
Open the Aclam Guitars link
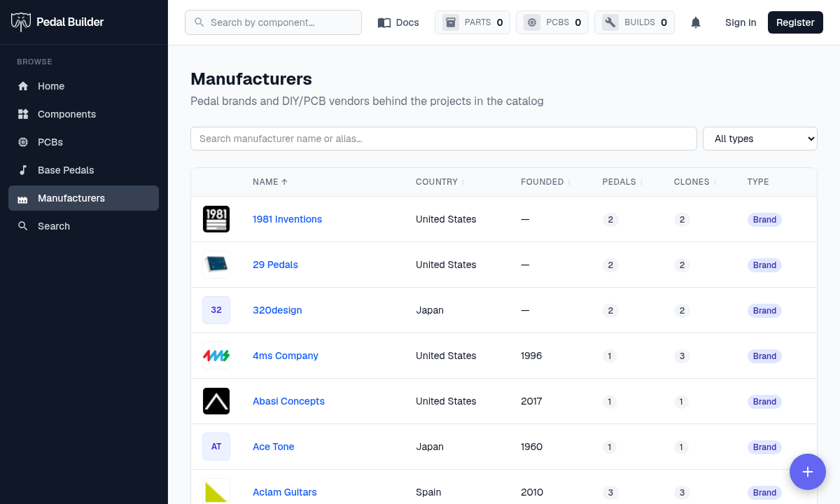coord(285,492)
